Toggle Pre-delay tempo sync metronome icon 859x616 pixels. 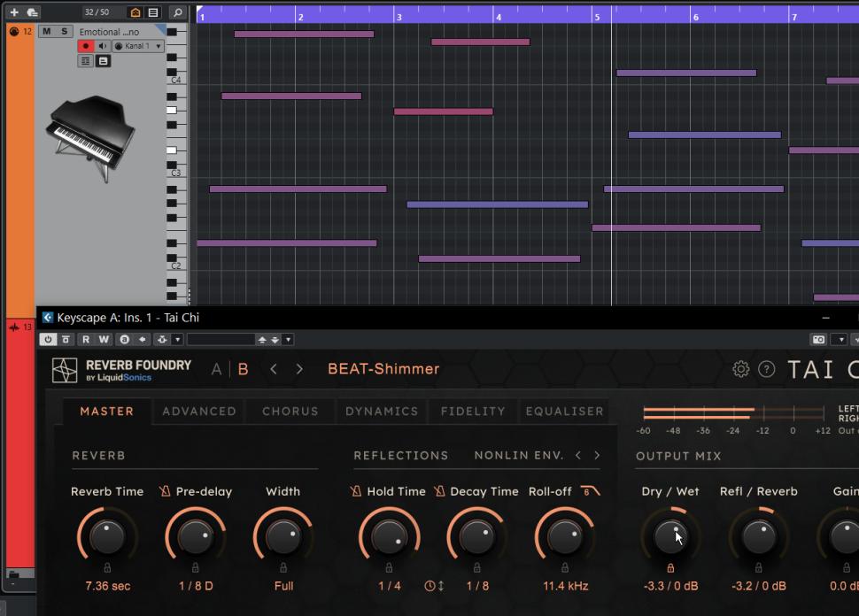(x=165, y=491)
